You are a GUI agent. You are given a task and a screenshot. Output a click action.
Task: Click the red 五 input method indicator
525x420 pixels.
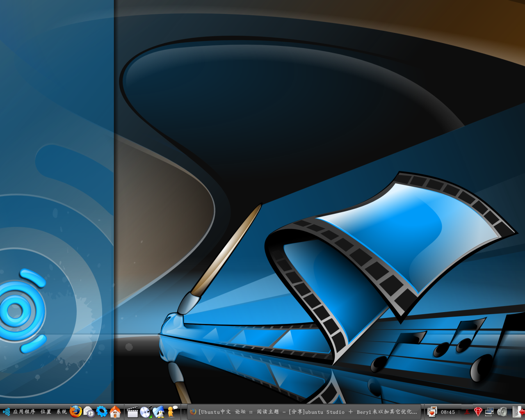[x=467, y=412]
